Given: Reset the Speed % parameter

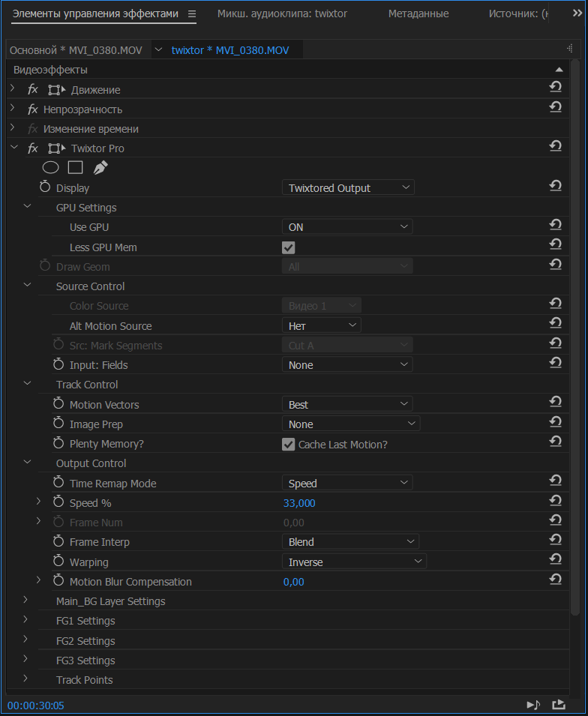Looking at the screenshot, I should pyautogui.click(x=556, y=501).
